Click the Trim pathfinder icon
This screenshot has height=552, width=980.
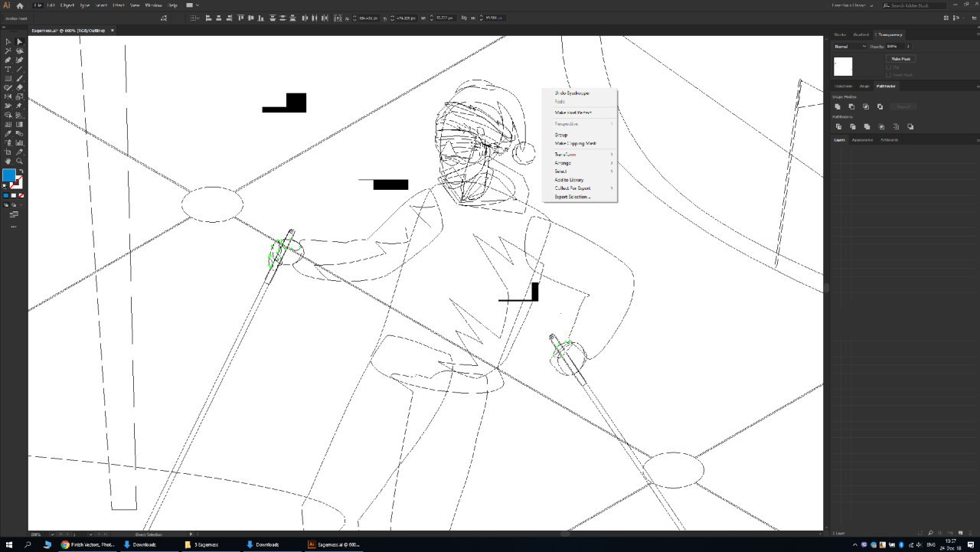852,126
